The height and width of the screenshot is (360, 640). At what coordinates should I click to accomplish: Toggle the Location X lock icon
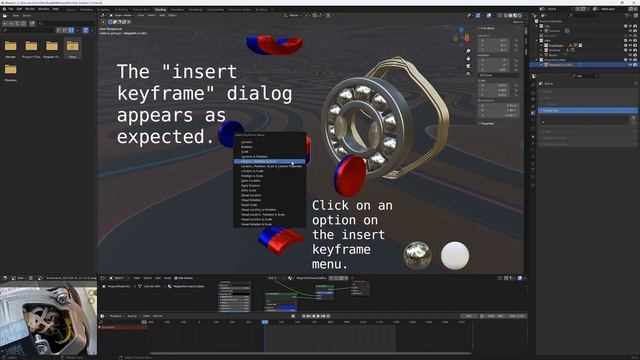pos(516,40)
